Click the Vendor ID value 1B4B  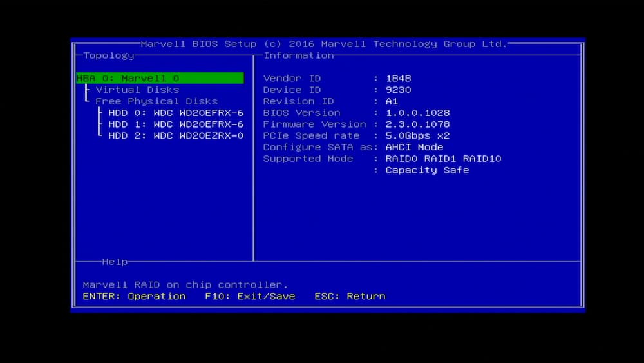398,78
